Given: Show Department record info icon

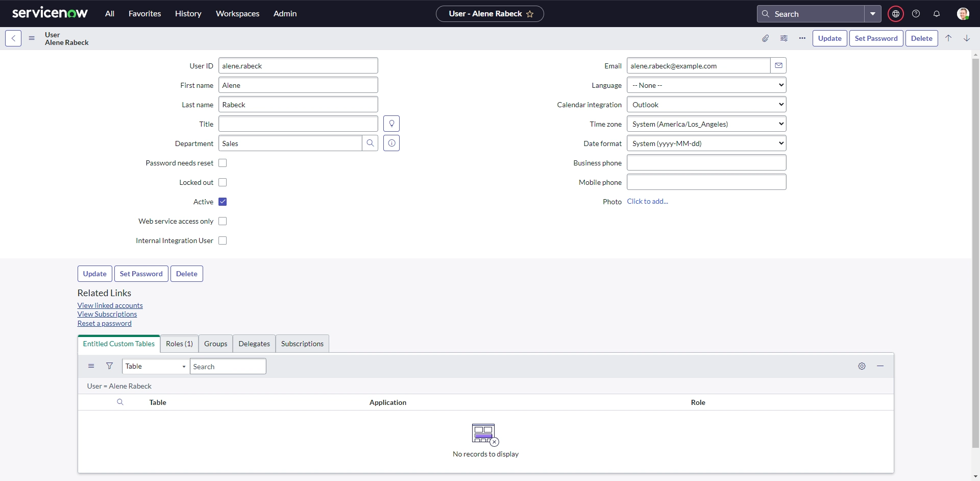Looking at the screenshot, I should tap(391, 143).
